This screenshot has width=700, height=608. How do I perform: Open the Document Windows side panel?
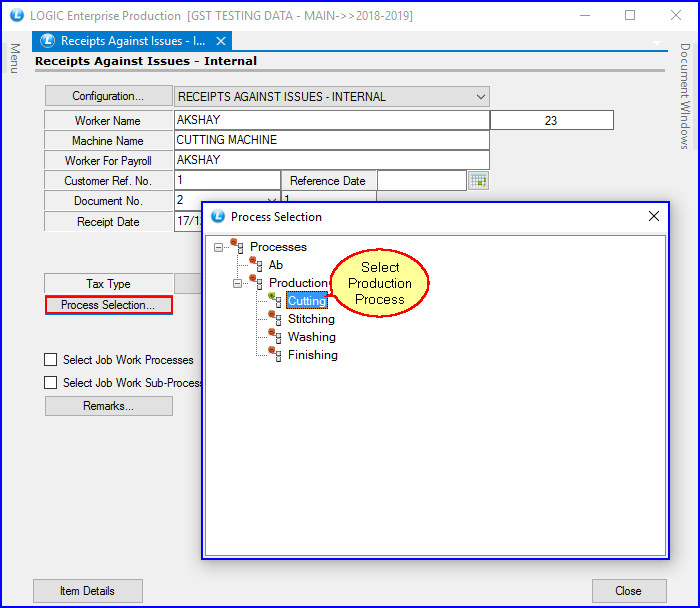tap(685, 96)
